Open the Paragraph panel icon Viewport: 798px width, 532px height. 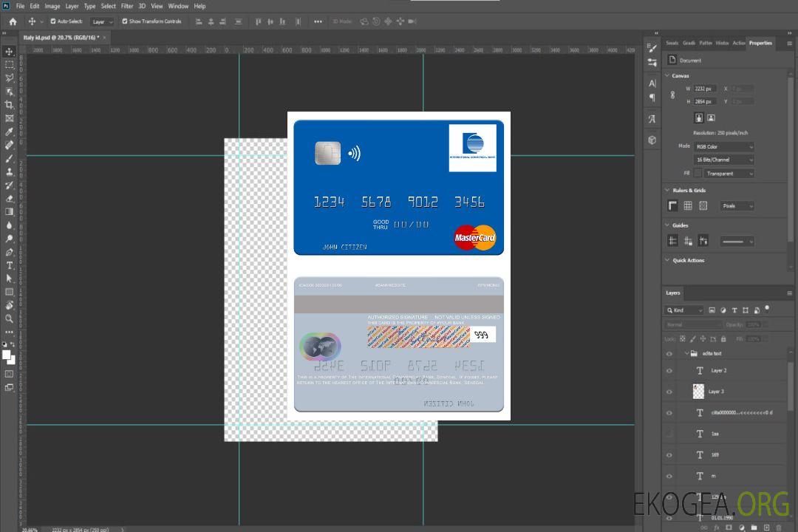pos(652,98)
